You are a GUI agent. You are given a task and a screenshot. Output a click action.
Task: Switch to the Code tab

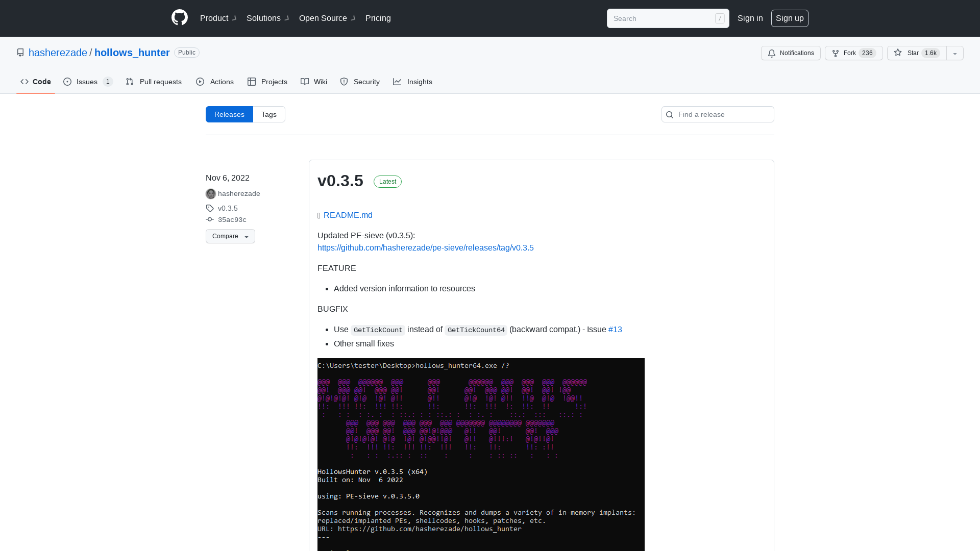click(36, 82)
